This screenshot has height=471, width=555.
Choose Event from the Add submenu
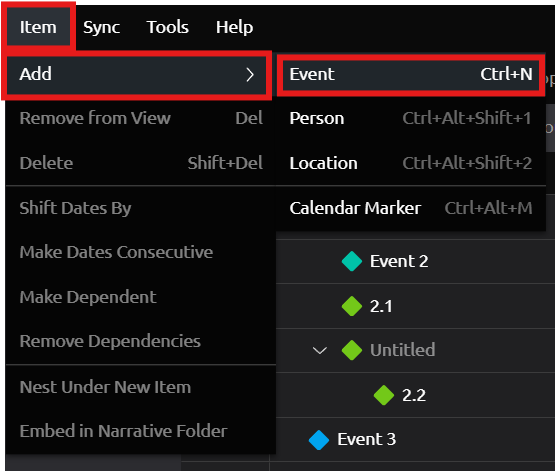411,74
